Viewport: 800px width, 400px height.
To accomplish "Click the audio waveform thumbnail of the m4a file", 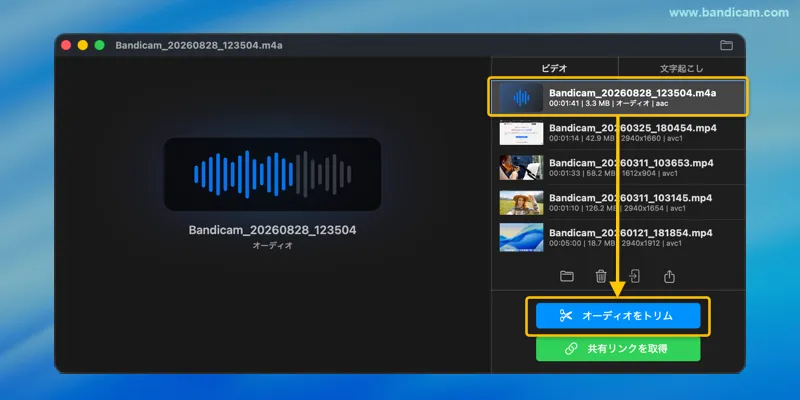I will [521, 97].
